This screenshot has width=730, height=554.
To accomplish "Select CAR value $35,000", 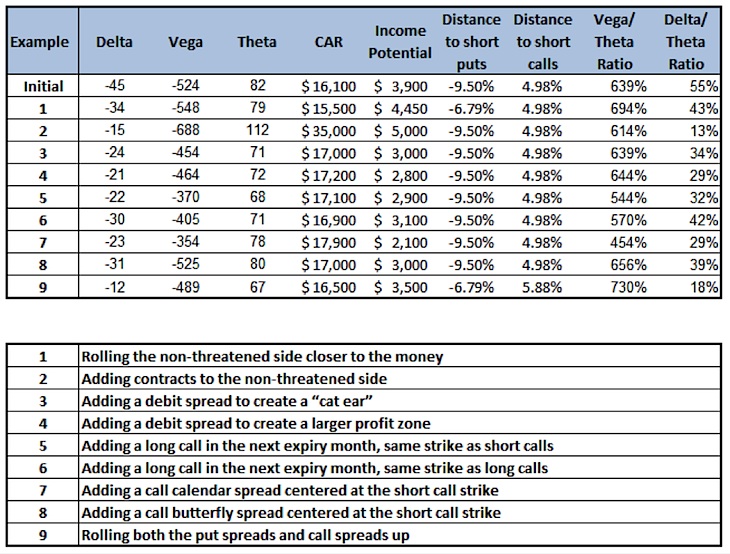I will 329,131.
